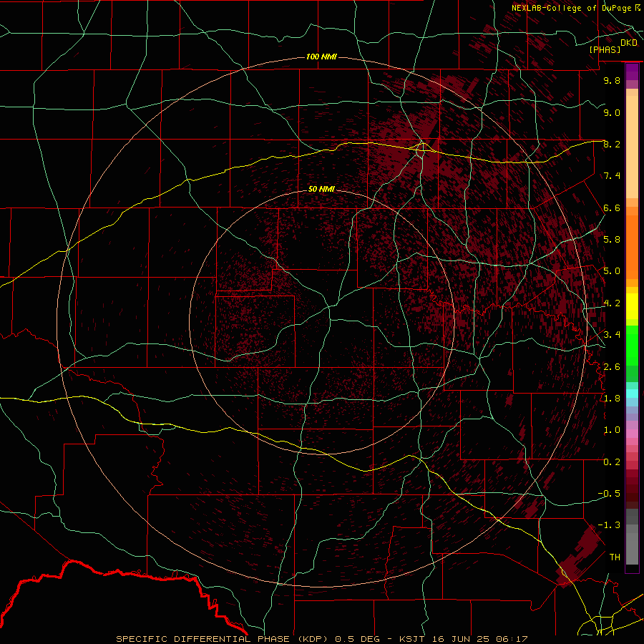Click the -1.3 scale value
The image size is (644, 644).
pyautogui.click(x=609, y=525)
